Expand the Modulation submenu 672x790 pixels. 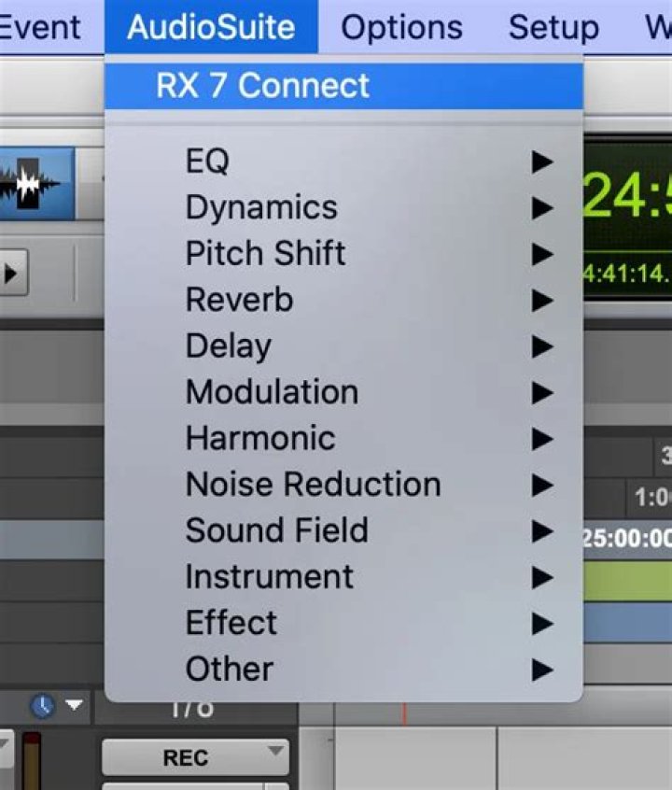(x=344, y=392)
